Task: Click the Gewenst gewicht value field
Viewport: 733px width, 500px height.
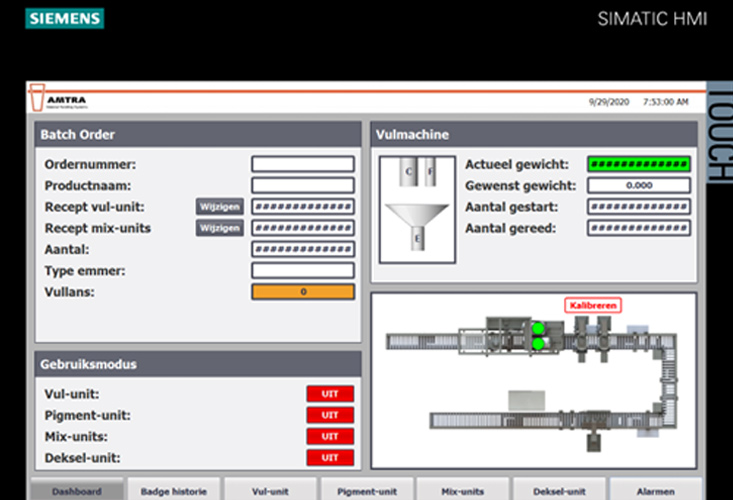Action: (638, 186)
